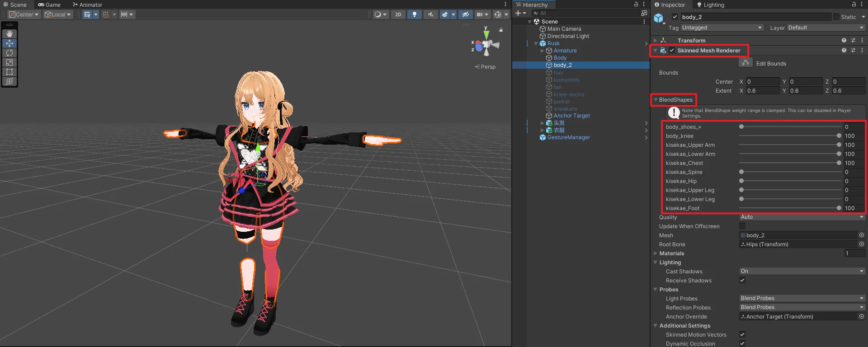
Task: Open the Tag dropdown showing Untagged
Action: pyautogui.click(x=722, y=28)
